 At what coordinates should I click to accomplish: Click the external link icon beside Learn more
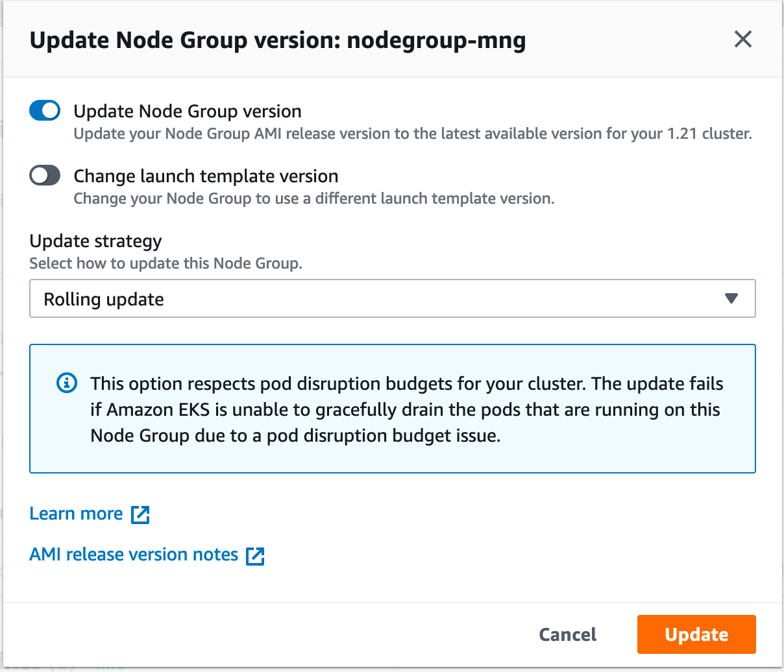(140, 514)
